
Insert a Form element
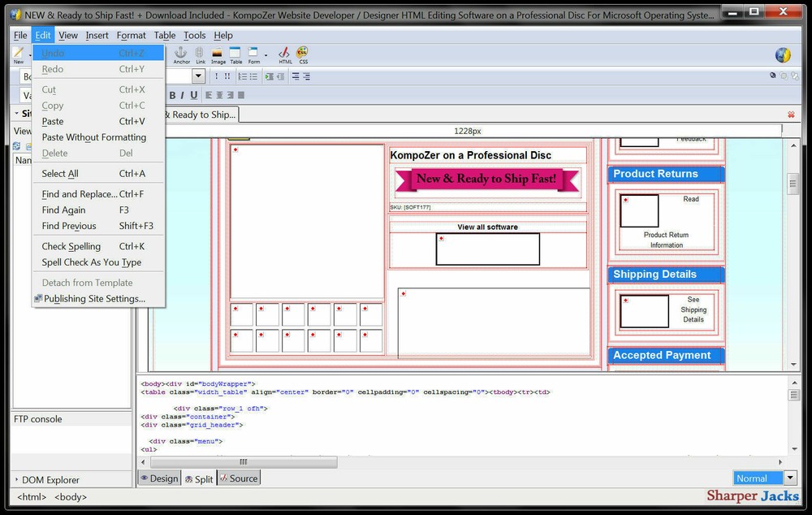click(x=253, y=53)
